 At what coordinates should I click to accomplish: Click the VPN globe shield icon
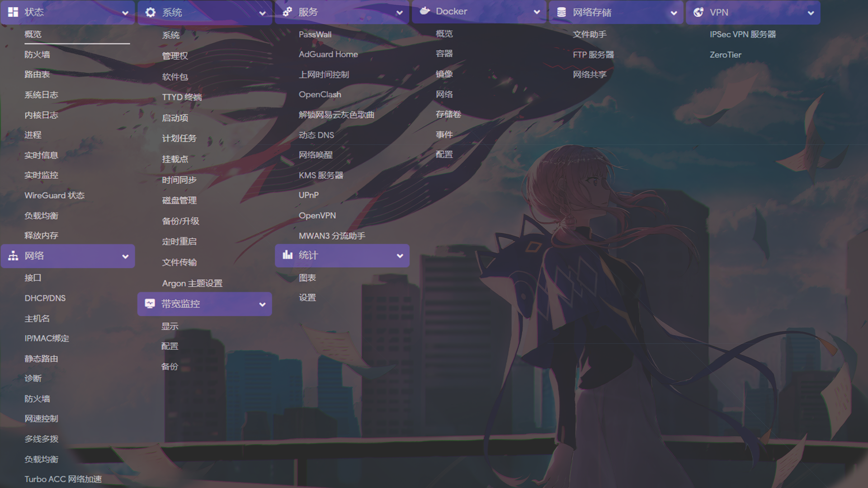[698, 12]
